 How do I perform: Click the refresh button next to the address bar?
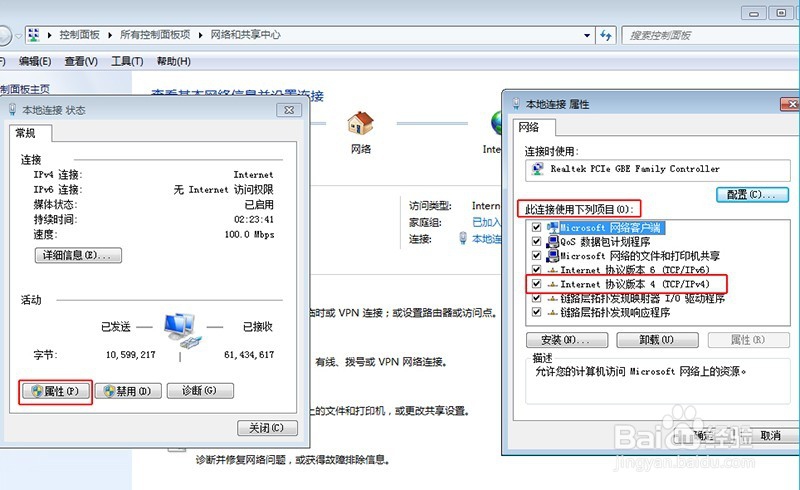click(606, 35)
